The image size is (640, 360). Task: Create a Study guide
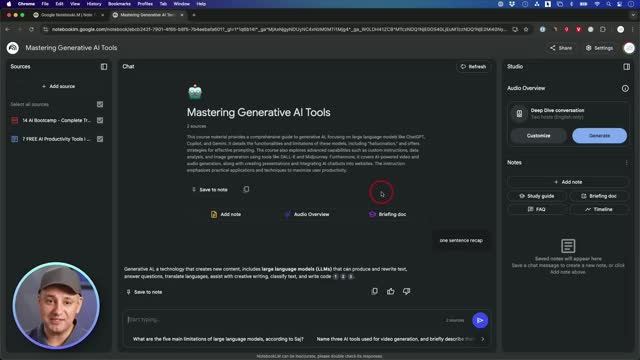click(x=537, y=196)
